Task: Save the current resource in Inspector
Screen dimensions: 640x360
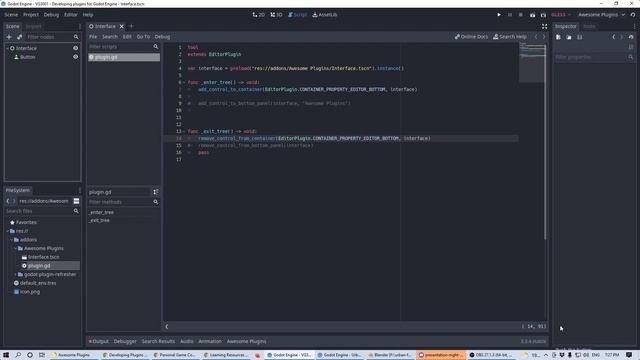Action: point(580,37)
